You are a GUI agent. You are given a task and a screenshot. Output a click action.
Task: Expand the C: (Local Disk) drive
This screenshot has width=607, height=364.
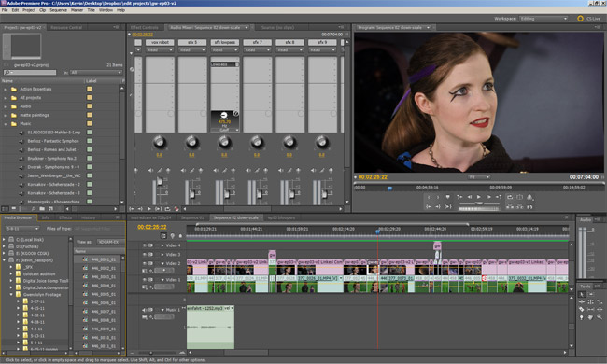coord(4,240)
